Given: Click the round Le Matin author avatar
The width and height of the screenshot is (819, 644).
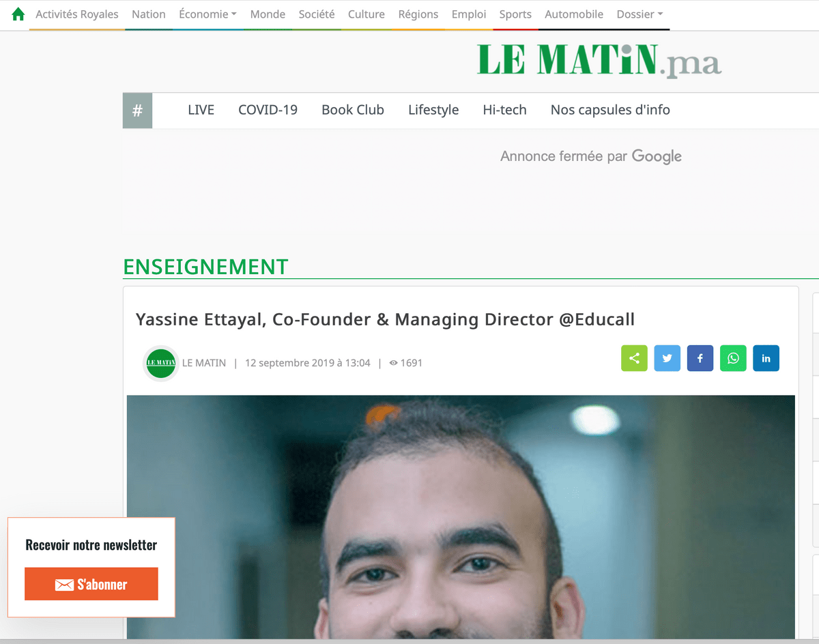Looking at the screenshot, I should [x=161, y=363].
